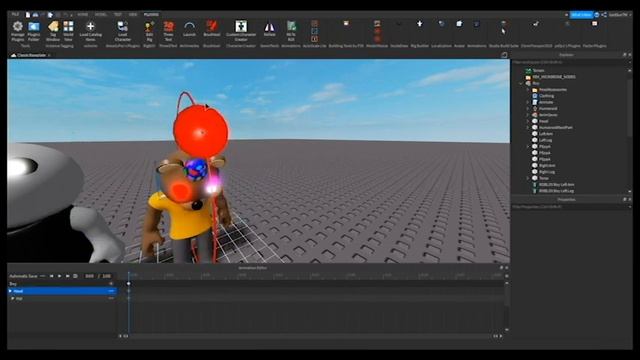
Task: Click Load Catalog Items plus icon
Action: click(x=91, y=27)
